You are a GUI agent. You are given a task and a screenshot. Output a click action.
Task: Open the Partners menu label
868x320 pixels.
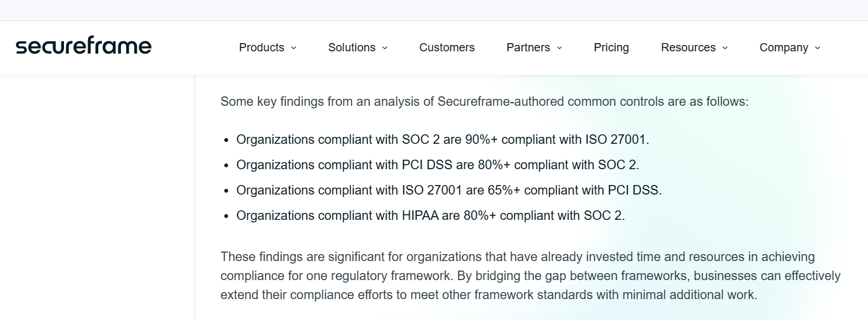click(528, 48)
